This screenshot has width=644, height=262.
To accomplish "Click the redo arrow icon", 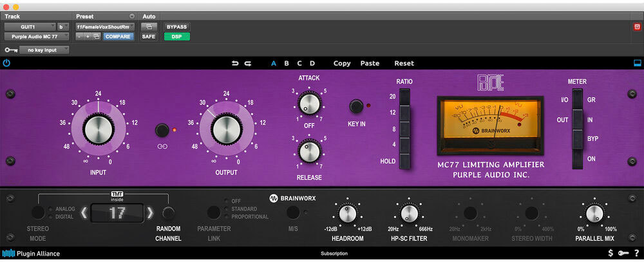I will (247, 63).
